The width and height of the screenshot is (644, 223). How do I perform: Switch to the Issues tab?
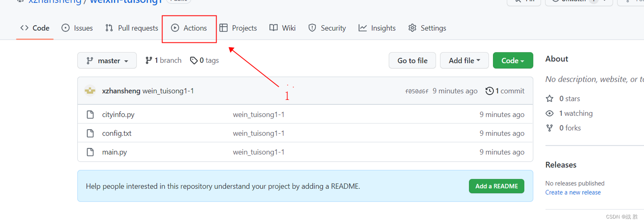[x=77, y=28]
